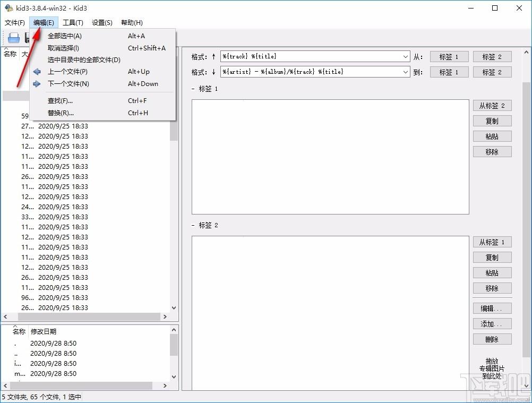The width and height of the screenshot is (532, 403).
Task: Click the 编辑... frame button
Action: (492, 308)
